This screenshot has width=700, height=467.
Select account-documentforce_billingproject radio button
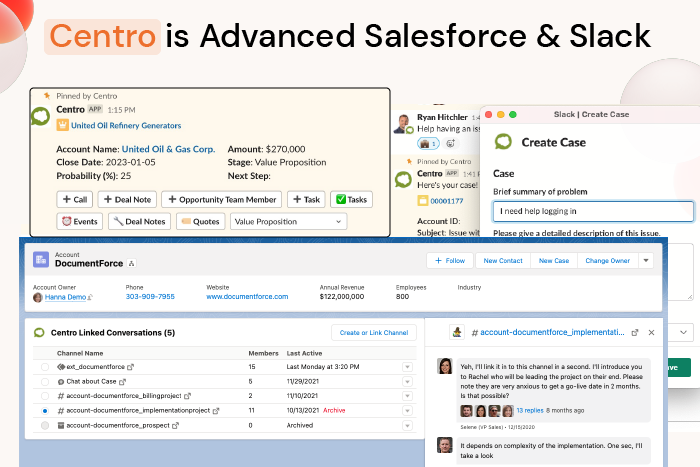45,396
